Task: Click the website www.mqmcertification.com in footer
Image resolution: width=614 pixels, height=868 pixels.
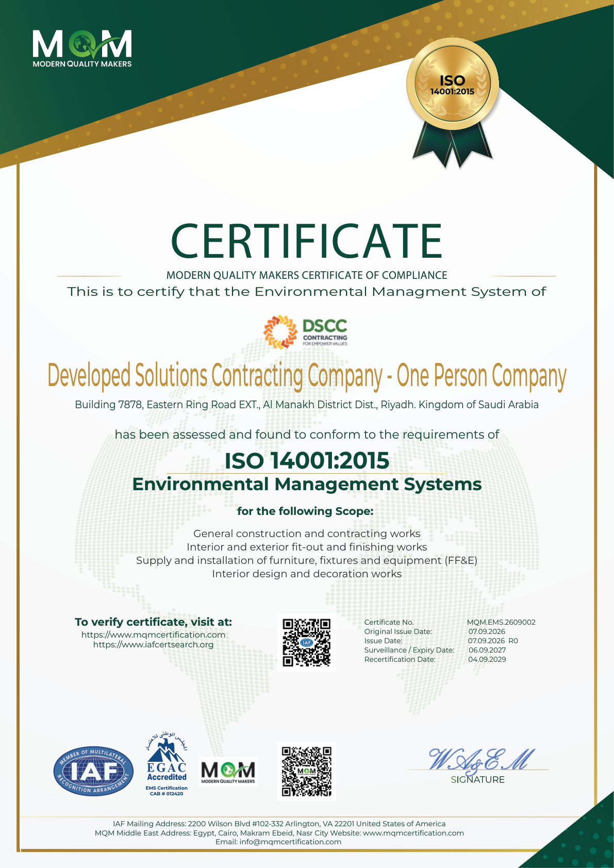Action: (413, 833)
